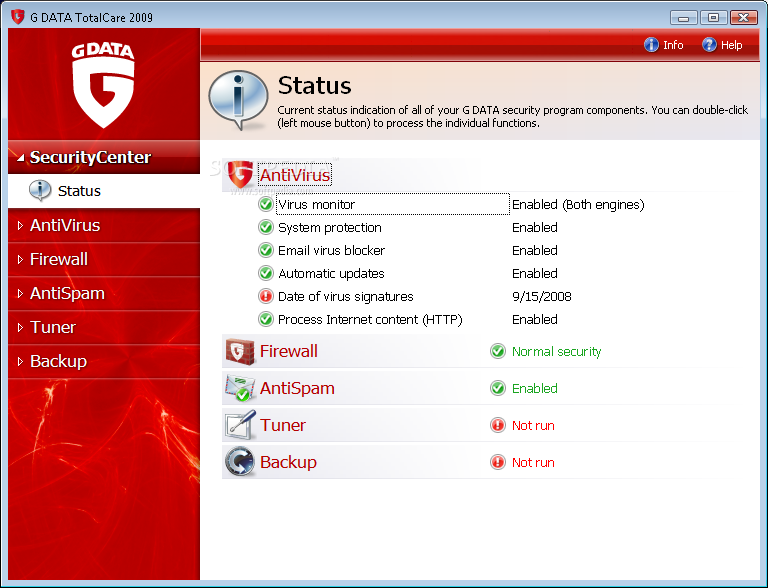
Task: Collapse the SecurityCenter section arrow
Action: pyautogui.click(x=21, y=158)
